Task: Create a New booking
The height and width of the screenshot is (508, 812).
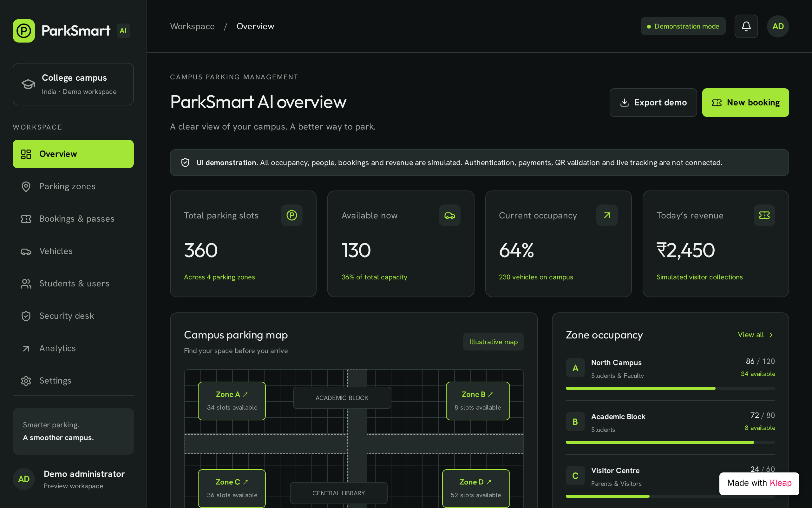Action: [x=746, y=103]
